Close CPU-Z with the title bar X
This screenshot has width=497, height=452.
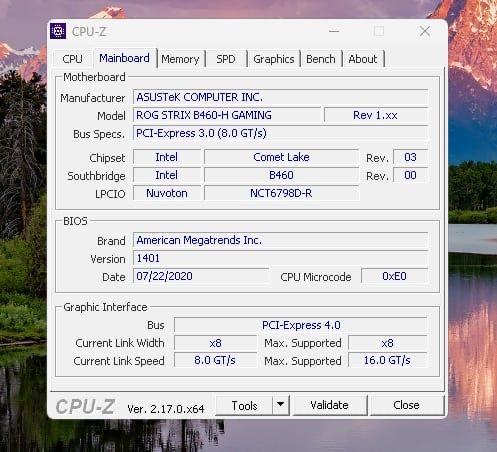click(425, 31)
